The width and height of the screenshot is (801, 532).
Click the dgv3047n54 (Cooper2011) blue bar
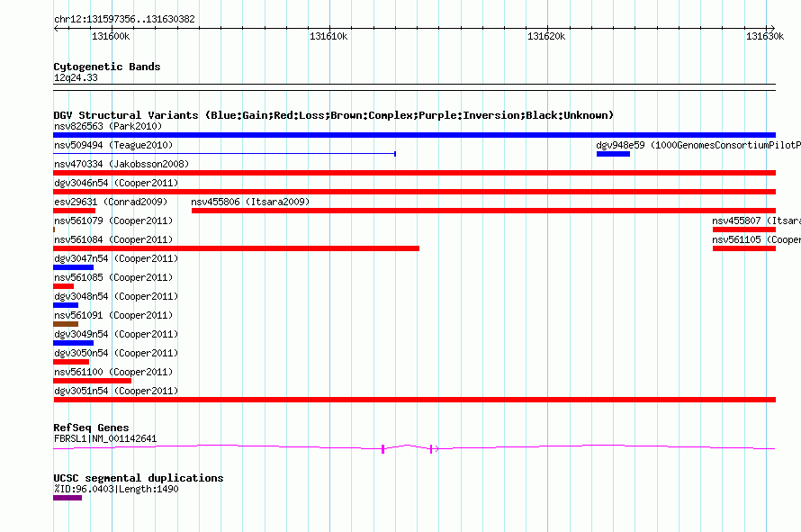pyautogui.click(x=73, y=267)
